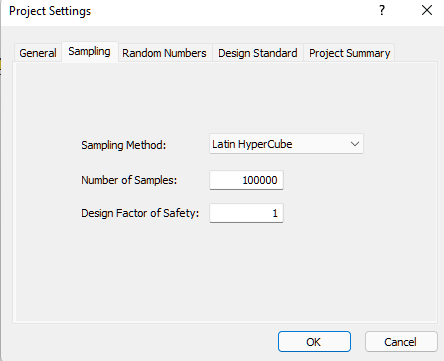The height and width of the screenshot is (361, 444).
Task: Open the Random Numbers tab
Action: [x=164, y=53]
